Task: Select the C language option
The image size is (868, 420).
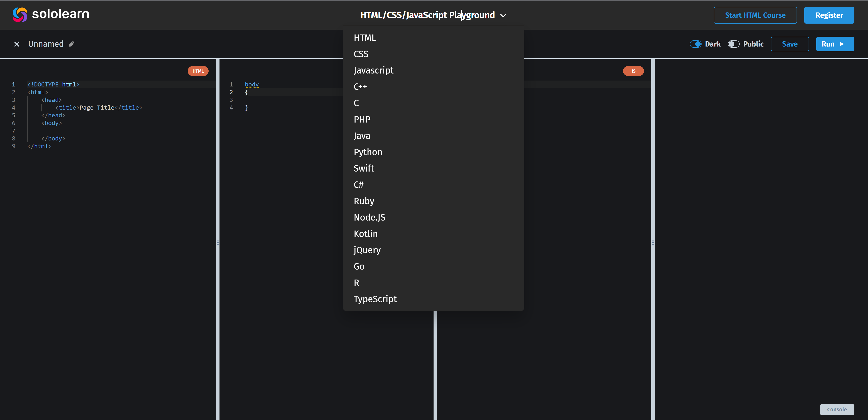Action: click(x=433, y=103)
